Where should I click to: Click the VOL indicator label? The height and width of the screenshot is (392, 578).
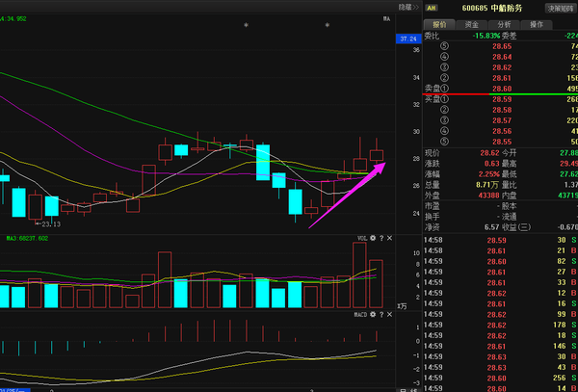pos(362,238)
